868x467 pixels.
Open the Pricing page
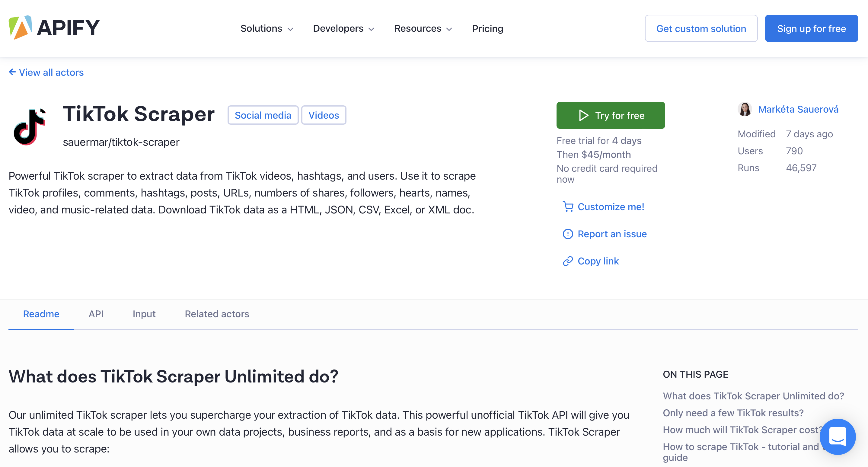[488, 29]
